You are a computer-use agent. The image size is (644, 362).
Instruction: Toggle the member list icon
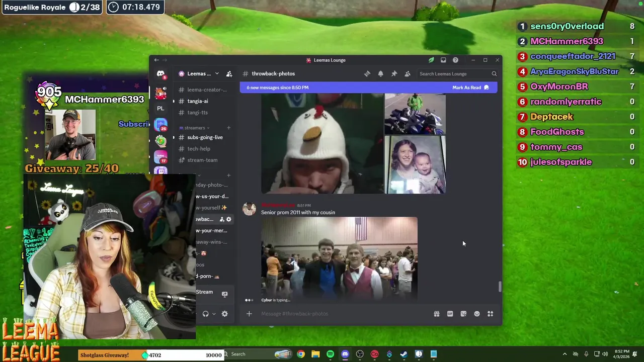pos(408,74)
